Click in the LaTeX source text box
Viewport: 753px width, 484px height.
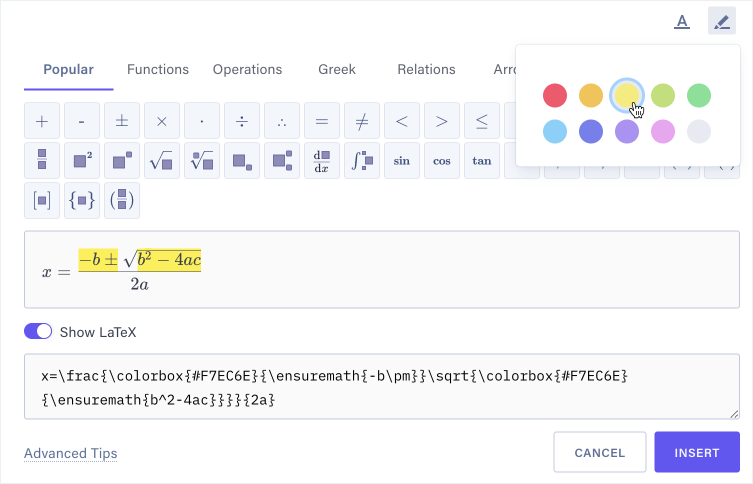pyautogui.click(x=382, y=387)
